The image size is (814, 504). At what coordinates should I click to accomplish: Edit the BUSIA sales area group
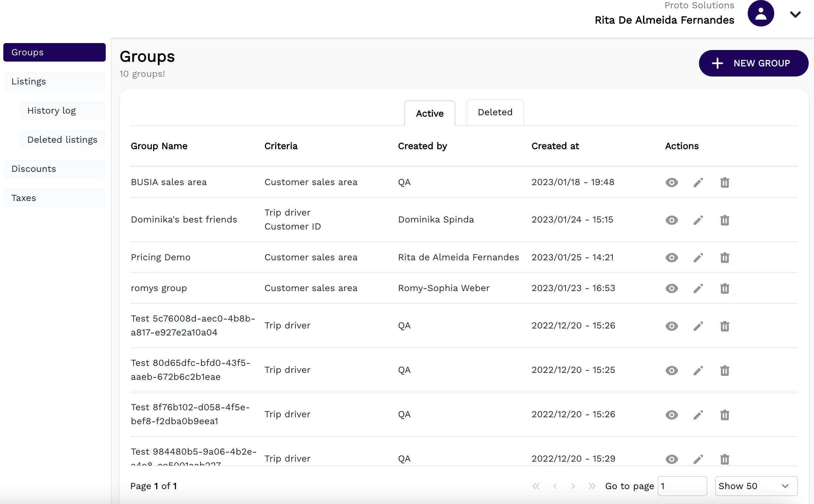point(698,182)
